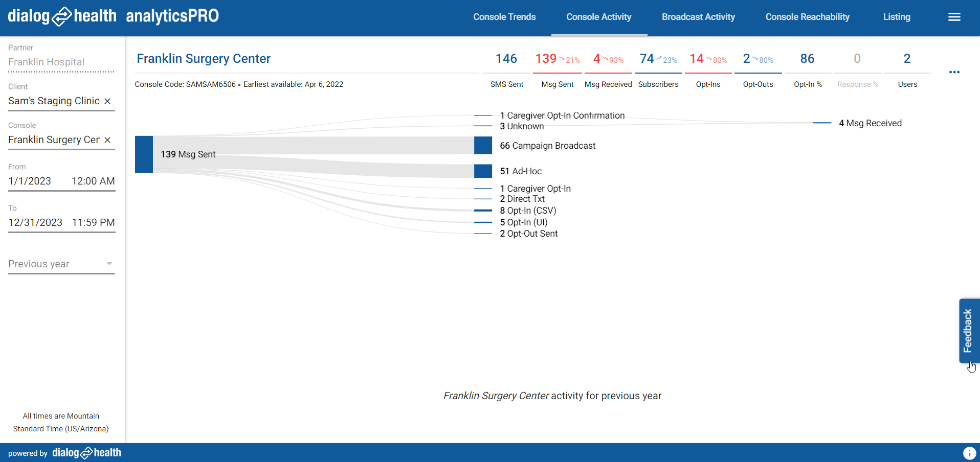Select the SMS Sent metric
Screen dimensions: 980x462
(x=506, y=70)
